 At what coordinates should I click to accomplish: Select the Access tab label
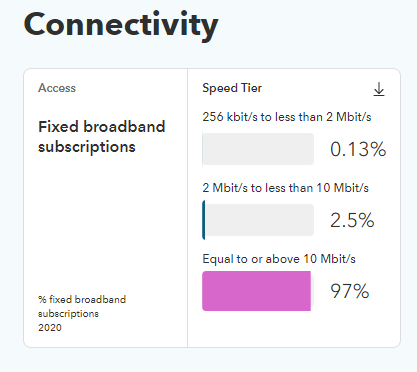57,88
